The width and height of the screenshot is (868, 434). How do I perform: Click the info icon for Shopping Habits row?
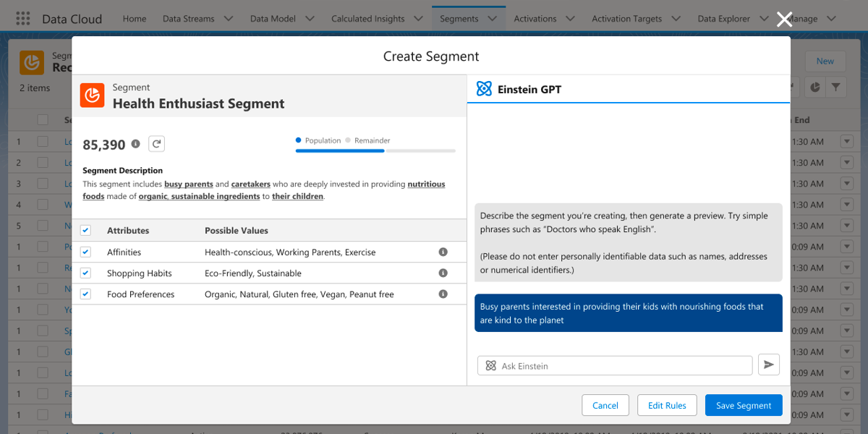[x=443, y=273]
